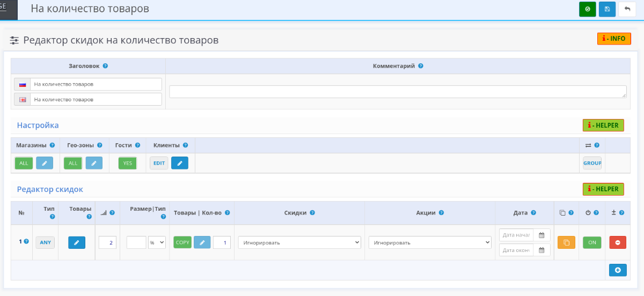Click the green apply checkmark button
The width and height of the screenshot is (644, 296).
[587, 9]
